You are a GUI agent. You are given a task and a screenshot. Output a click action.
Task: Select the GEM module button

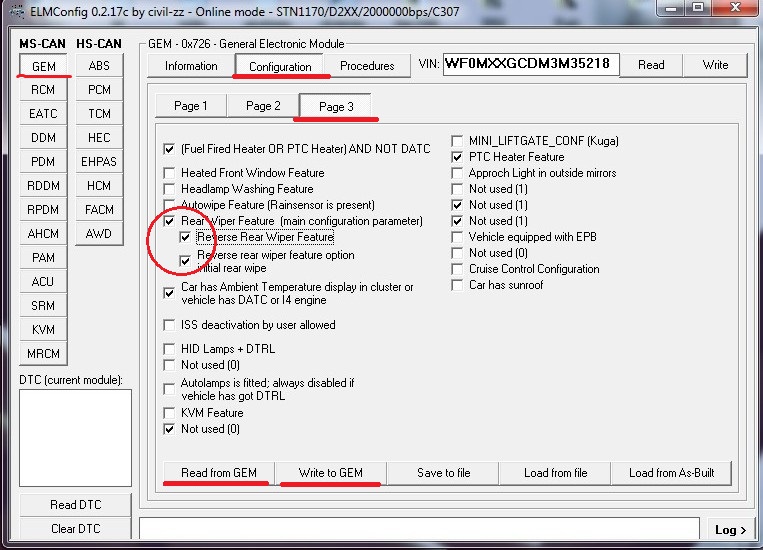[43, 66]
